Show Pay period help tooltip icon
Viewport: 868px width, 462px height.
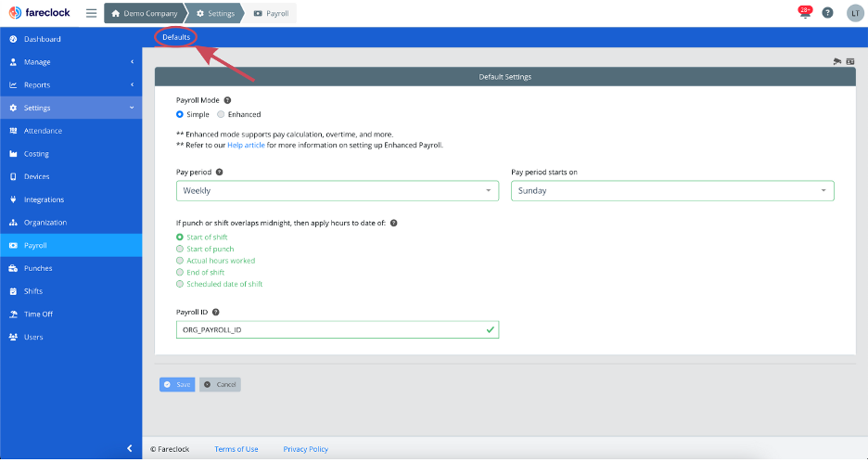point(219,173)
